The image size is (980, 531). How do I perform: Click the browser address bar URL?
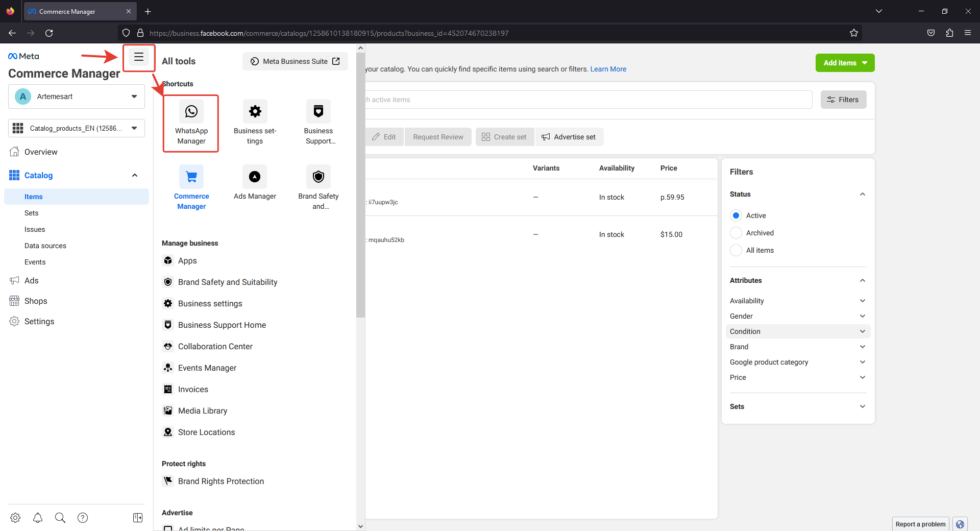(329, 33)
